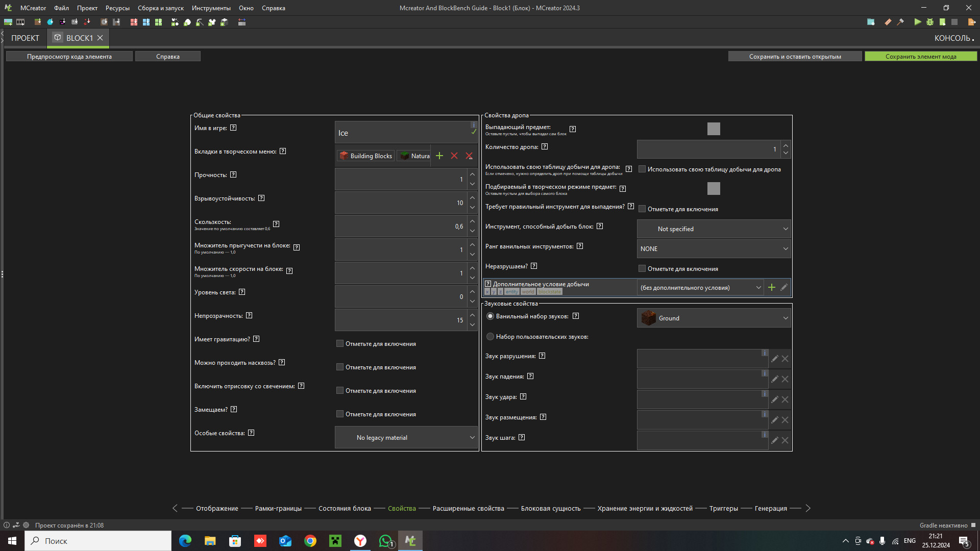
Task: Click the hammer build workspace icon
Action: [x=900, y=22]
